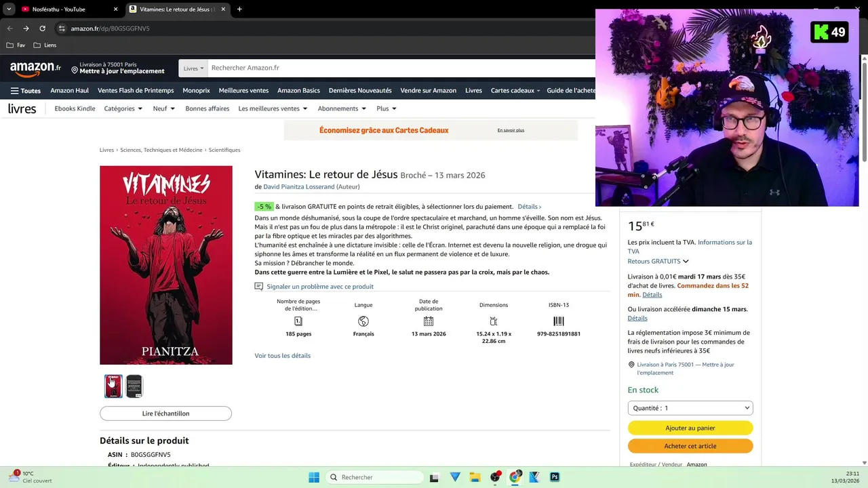Viewport: 868px width, 488px height.
Task: Click the Lire l'échantillon button
Action: 166,413
